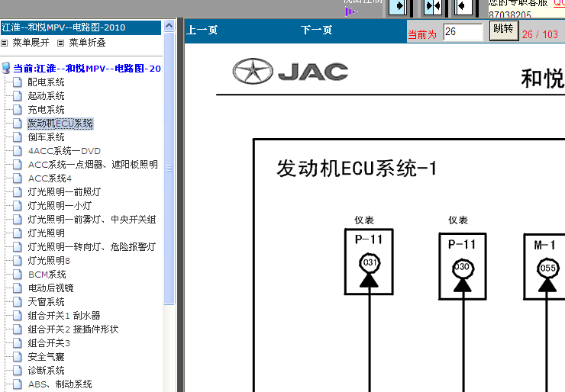Click the page icon beside 4ACC系统—DVD
This screenshot has height=392, width=565.
coord(18,151)
